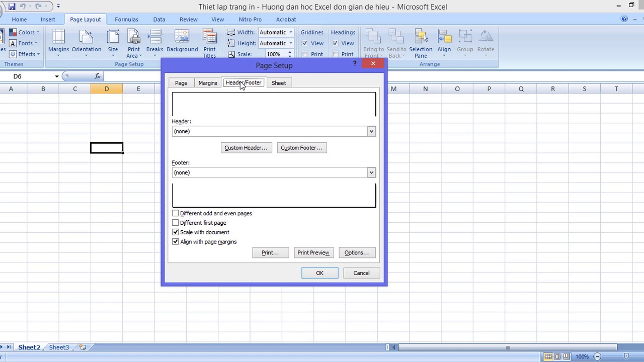The width and height of the screenshot is (644, 362).
Task: Toggle Gridlines View checkbox
Action: tap(305, 43)
